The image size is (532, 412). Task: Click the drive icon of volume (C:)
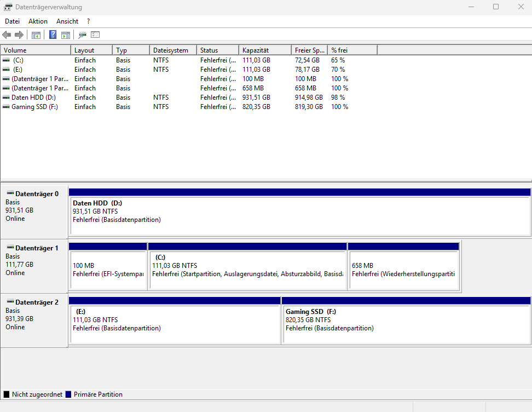point(6,60)
